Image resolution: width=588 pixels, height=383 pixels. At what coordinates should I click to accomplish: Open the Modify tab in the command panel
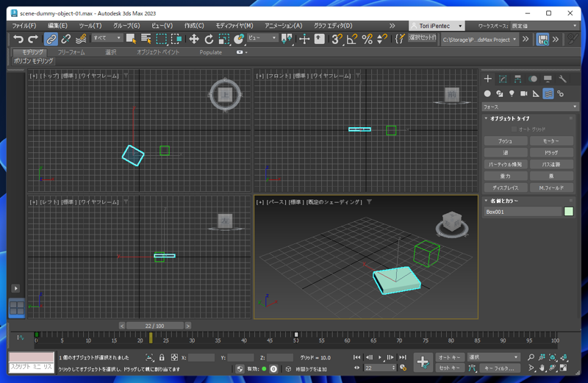point(503,79)
